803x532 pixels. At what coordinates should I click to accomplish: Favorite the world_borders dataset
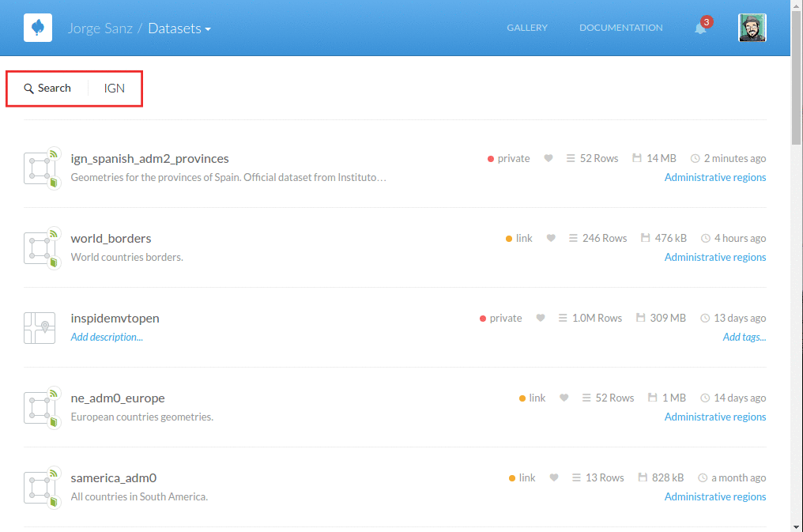tap(551, 237)
